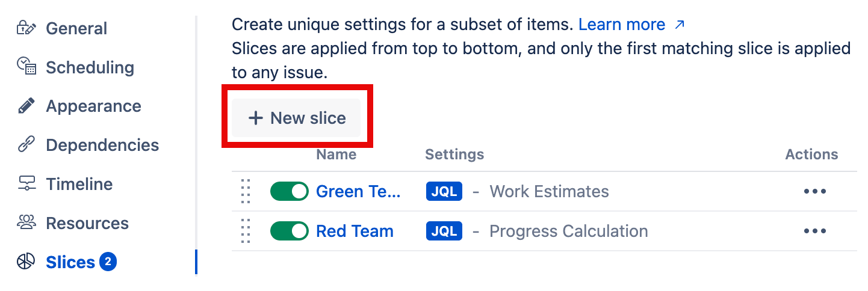The height and width of the screenshot is (291, 868).
Task: Open actions menu for Green Team slice
Action: (x=814, y=192)
